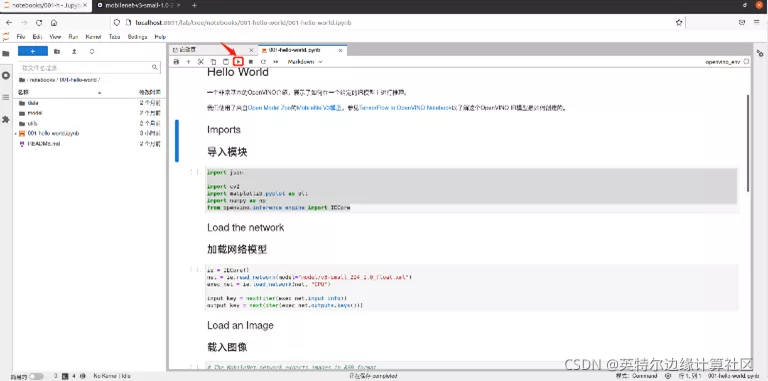This screenshot has height=381, width=768.
Task: Select README.md in file list
Action: pos(89,144)
